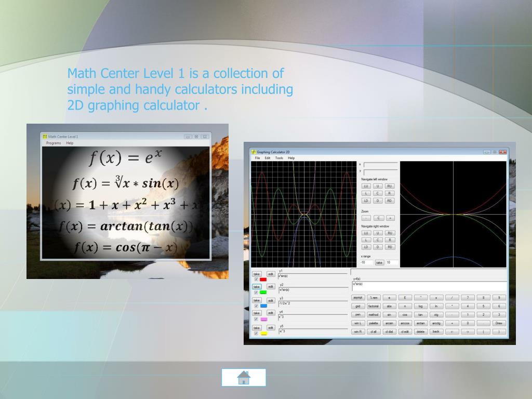The image size is (532, 399).
Task: Click the x coordinate field
Action: pyautogui.click(x=380, y=165)
